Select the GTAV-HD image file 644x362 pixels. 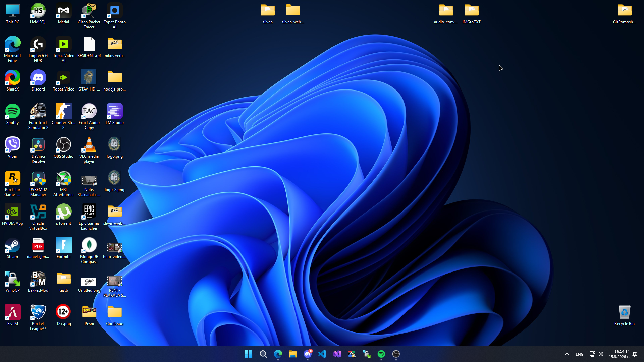click(89, 81)
